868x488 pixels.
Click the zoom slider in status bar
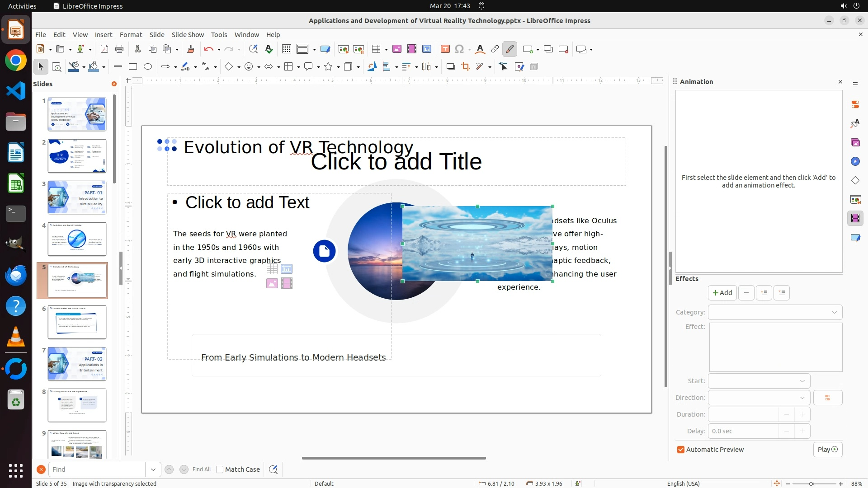point(811,483)
